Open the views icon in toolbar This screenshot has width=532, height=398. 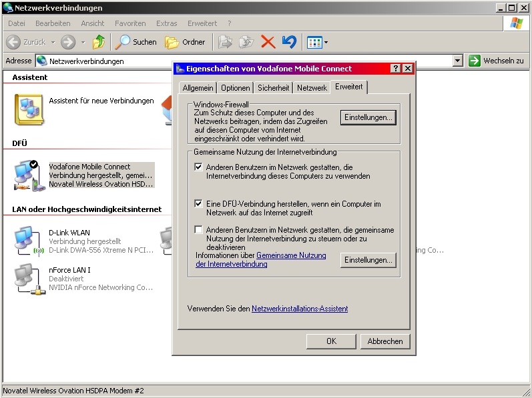(314, 43)
